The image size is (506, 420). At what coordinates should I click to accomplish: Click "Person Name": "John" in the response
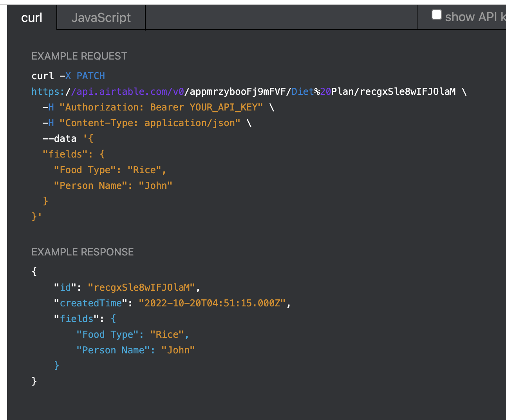[x=136, y=350]
